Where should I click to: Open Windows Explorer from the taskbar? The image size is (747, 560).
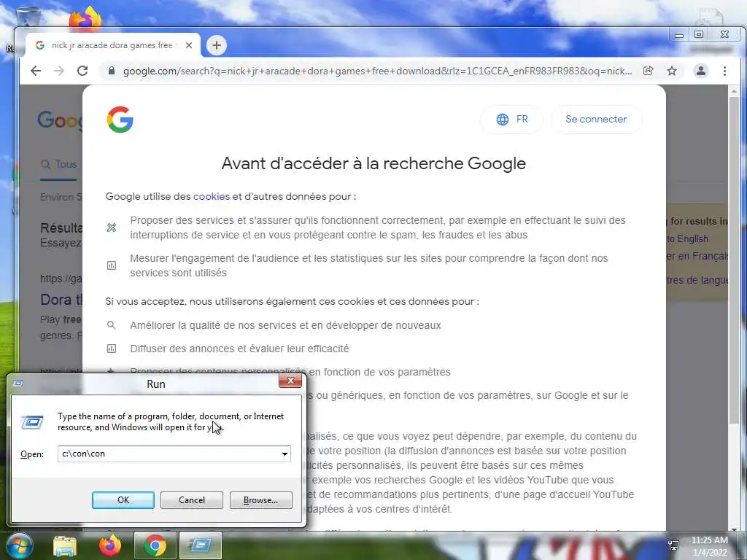click(x=65, y=545)
